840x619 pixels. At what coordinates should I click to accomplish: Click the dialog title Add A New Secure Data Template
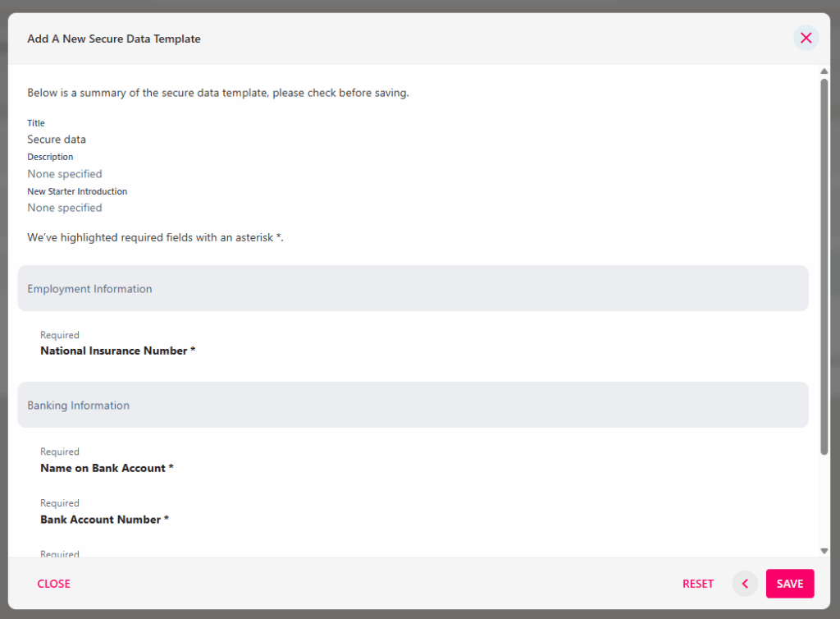tap(113, 39)
